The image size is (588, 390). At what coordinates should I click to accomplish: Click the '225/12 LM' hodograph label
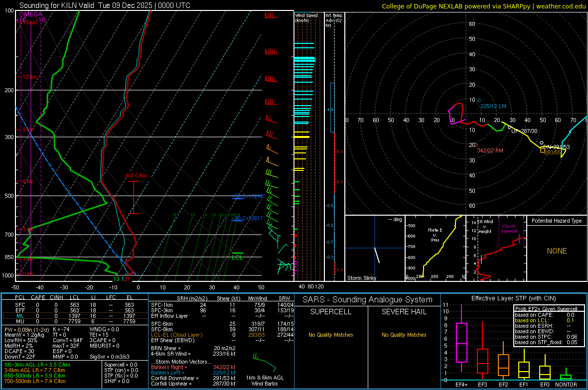coord(493,106)
